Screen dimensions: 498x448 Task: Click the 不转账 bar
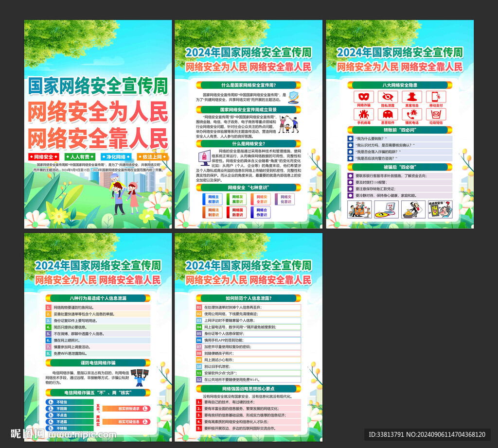coord(70,428)
